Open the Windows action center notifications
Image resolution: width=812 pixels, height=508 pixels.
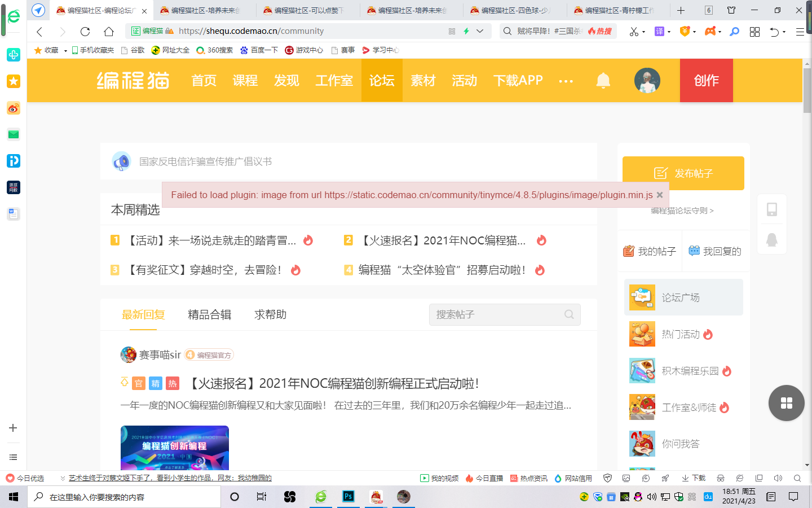tap(793, 497)
